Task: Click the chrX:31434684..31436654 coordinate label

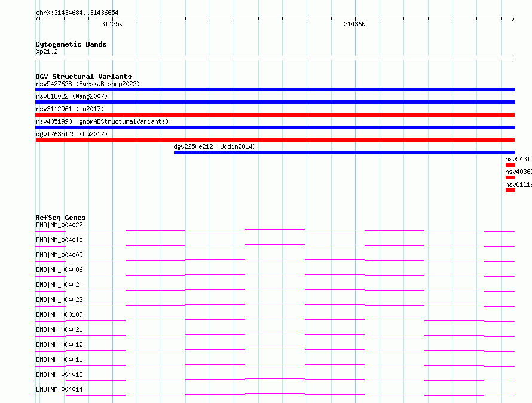Action: 77,13
